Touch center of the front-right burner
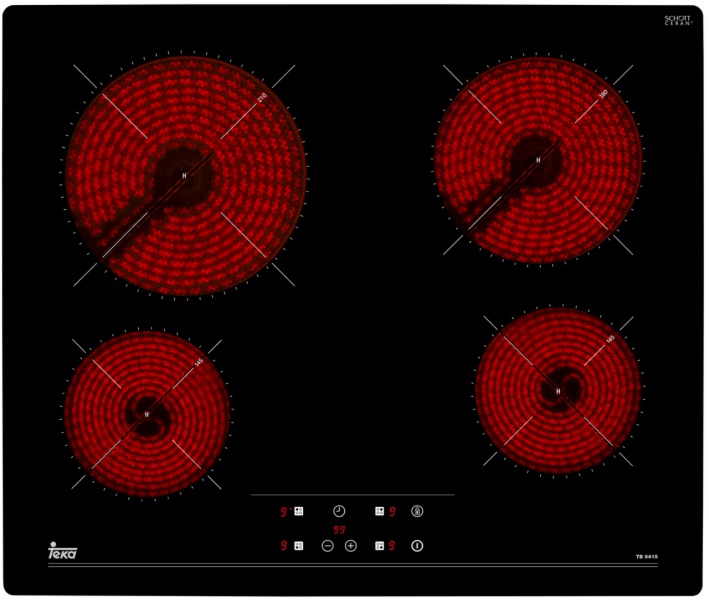The height and width of the screenshot is (600, 709). [558, 391]
